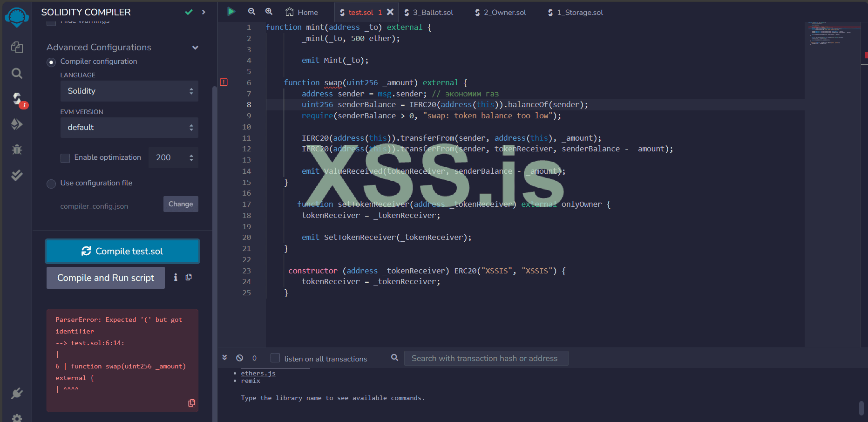Click the optimization runs stepper showing 200

(173, 157)
